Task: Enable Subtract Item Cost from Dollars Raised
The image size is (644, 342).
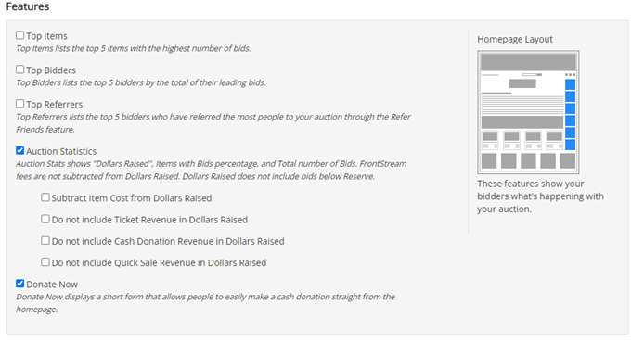Action: pos(45,197)
